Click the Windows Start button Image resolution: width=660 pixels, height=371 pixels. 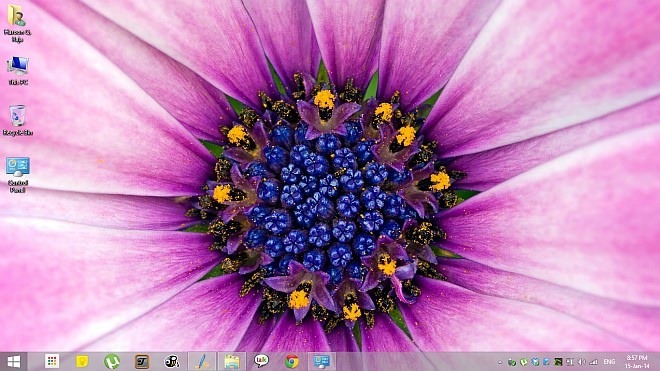pos(13,361)
